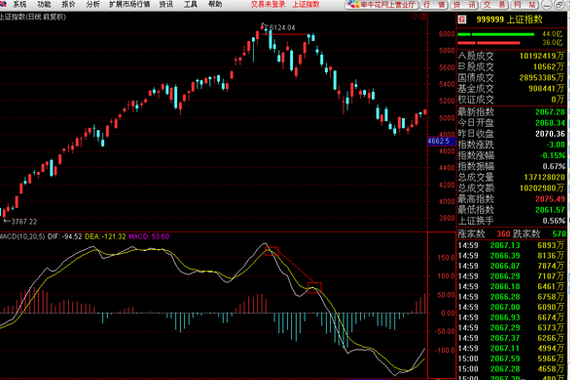Viewport: 570px width, 380px height.
Task: Open the 功能 menu
Action: [x=44, y=4]
